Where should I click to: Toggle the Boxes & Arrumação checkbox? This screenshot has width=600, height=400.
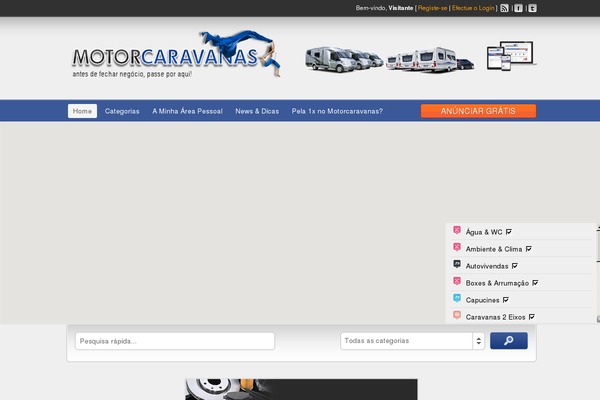click(535, 283)
